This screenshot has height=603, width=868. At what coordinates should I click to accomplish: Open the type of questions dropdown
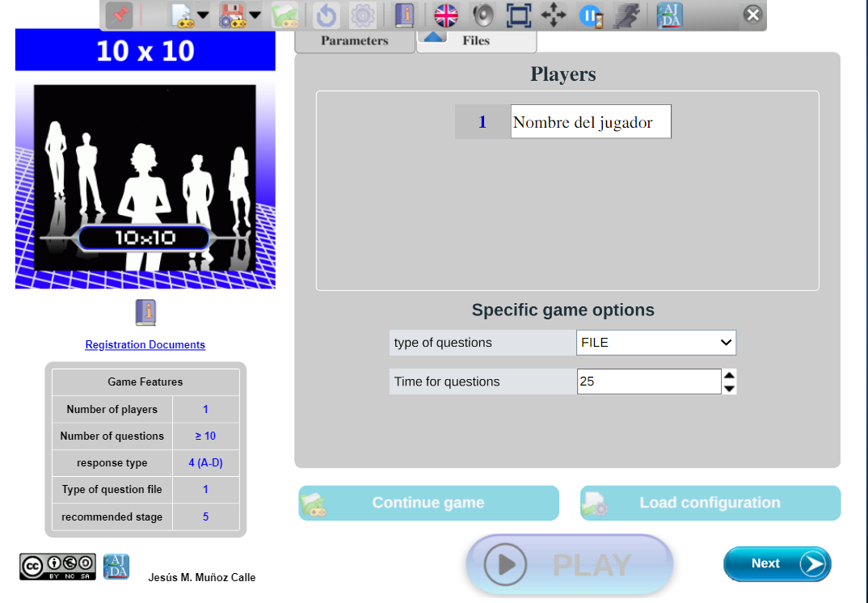click(x=655, y=343)
